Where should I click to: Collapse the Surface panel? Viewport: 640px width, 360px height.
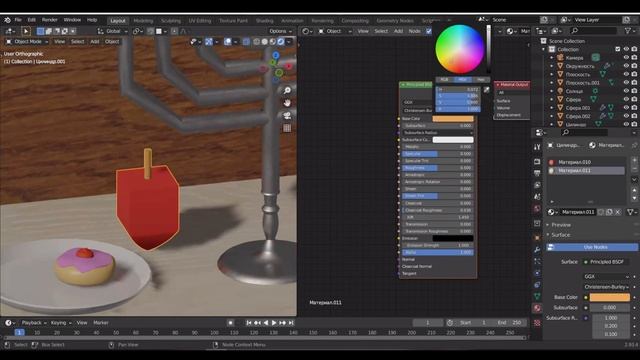[560, 235]
